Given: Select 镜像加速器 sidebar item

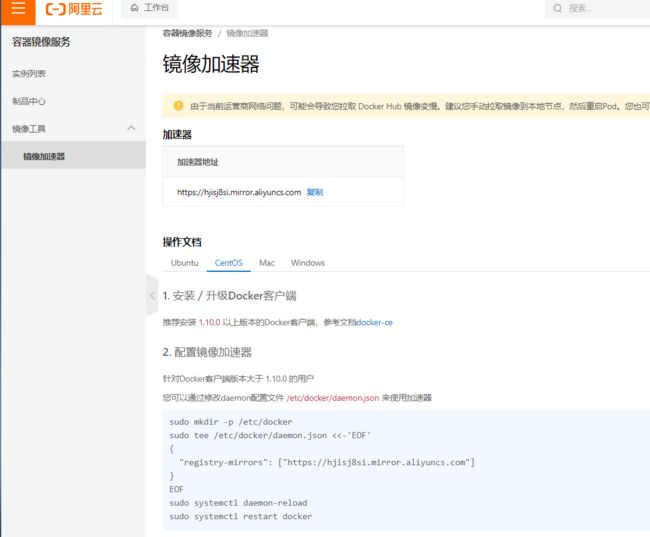Looking at the screenshot, I should tap(73, 156).
